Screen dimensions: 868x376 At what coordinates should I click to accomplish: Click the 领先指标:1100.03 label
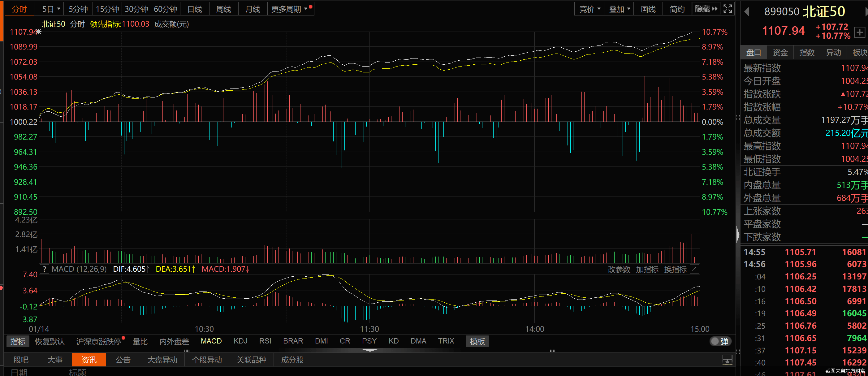point(120,24)
